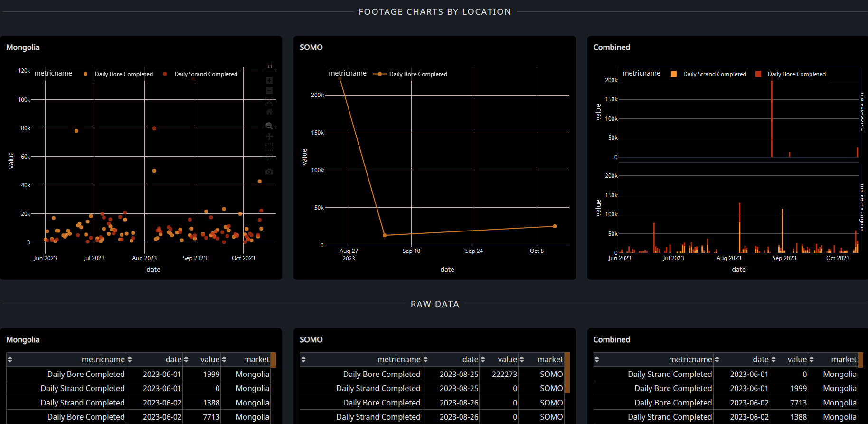The width and height of the screenshot is (868, 424).
Task: Zoom in using the Mongolia chart plus icon
Action: click(x=269, y=80)
